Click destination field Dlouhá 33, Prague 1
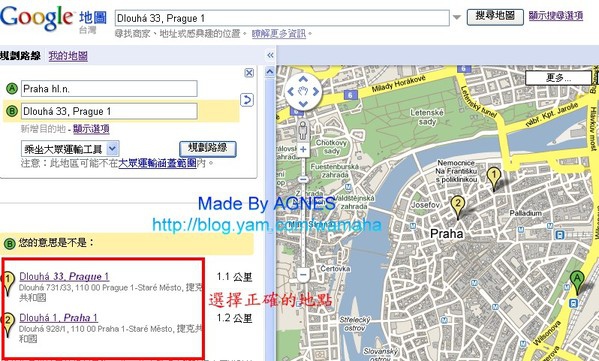This screenshot has height=361, width=599. (x=109, y=111)
